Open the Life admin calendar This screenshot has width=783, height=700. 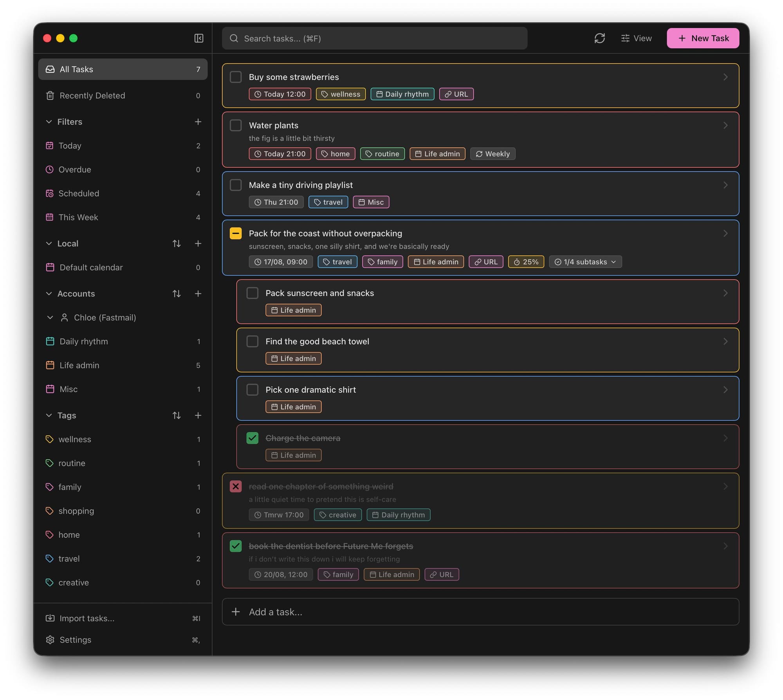click(123, 365)
